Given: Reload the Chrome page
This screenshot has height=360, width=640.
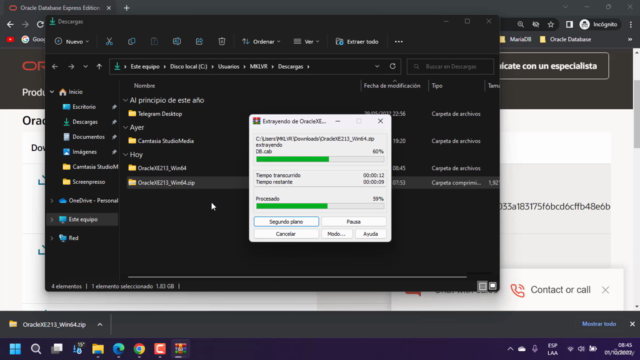Looking at the screenshot, I should click(40, 24).
